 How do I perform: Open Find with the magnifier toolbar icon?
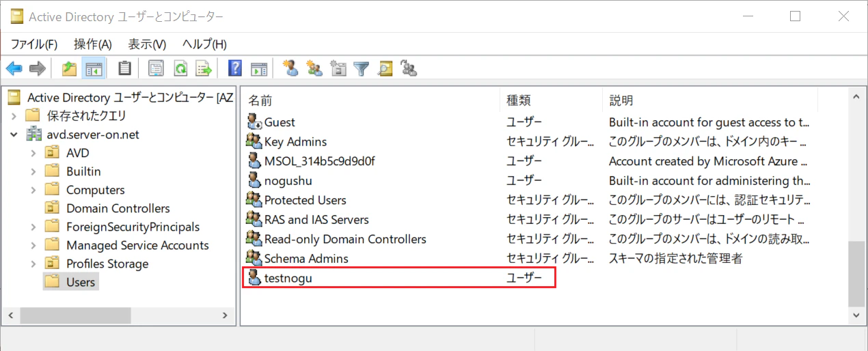click(x=385, y=68)
